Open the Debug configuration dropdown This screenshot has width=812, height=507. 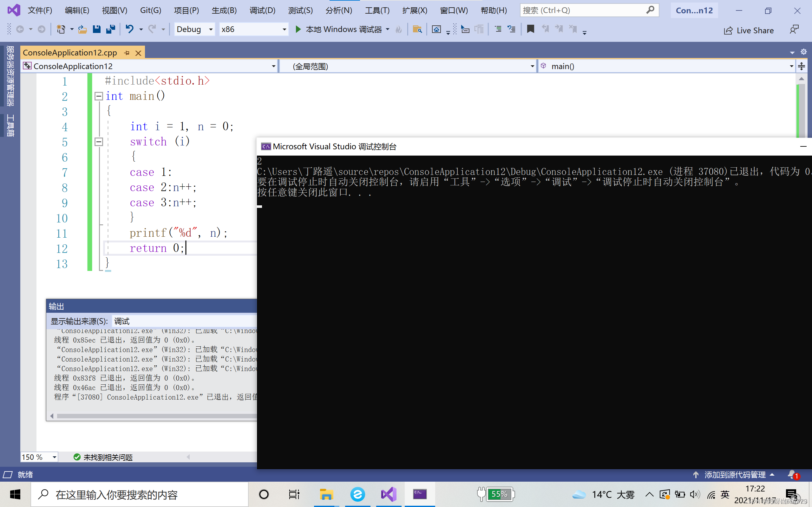click(x=211, y=29)
